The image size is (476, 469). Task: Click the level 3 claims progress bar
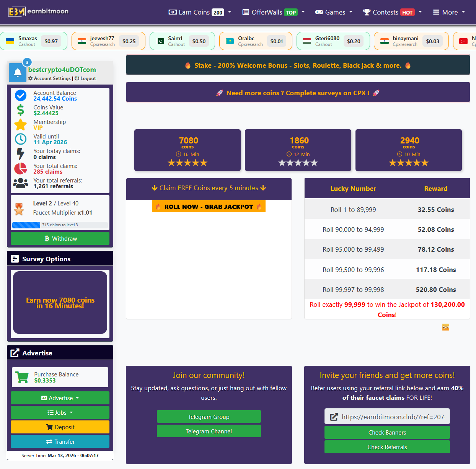coord(60,225)
